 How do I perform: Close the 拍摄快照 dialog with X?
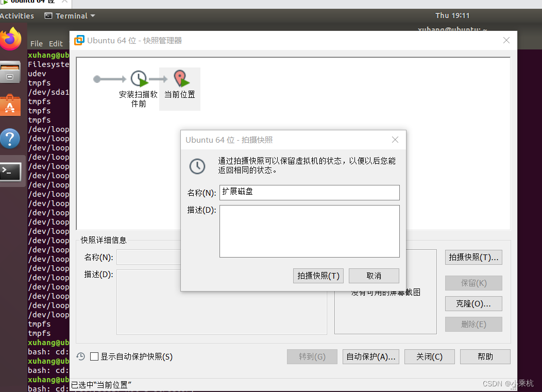click(395, 140)
